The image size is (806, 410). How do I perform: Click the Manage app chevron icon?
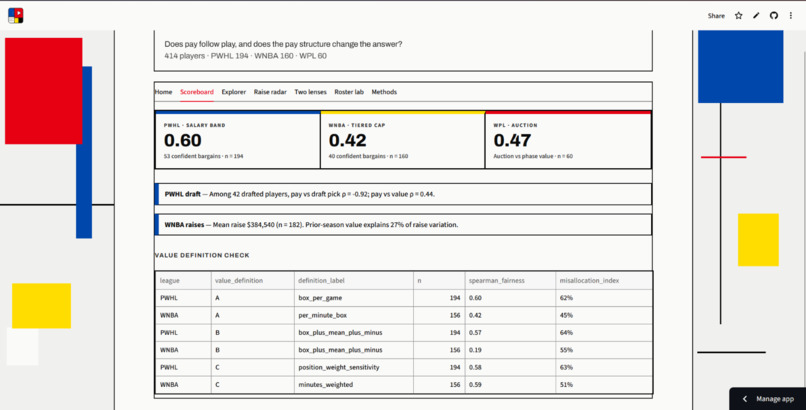click(x=744, y=399)
